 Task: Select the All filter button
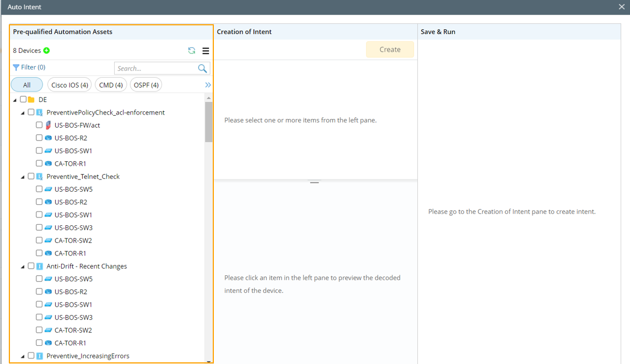point(26,85)
